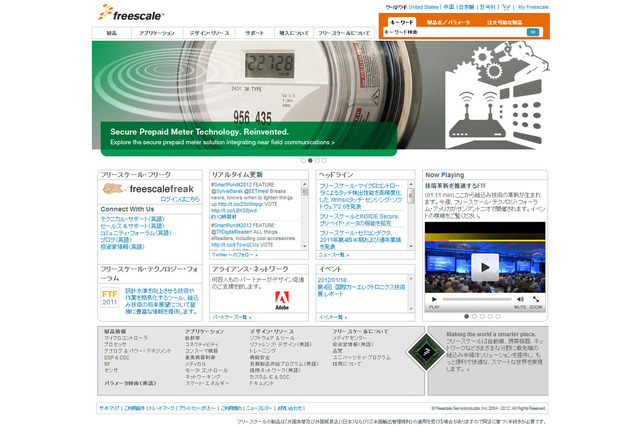Select fourth Now Playing video dot
The width and height of the screenshot is (640, 426).
490,316
